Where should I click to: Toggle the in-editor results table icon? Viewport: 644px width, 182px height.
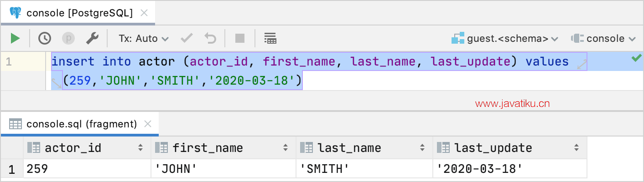(270, 38)
